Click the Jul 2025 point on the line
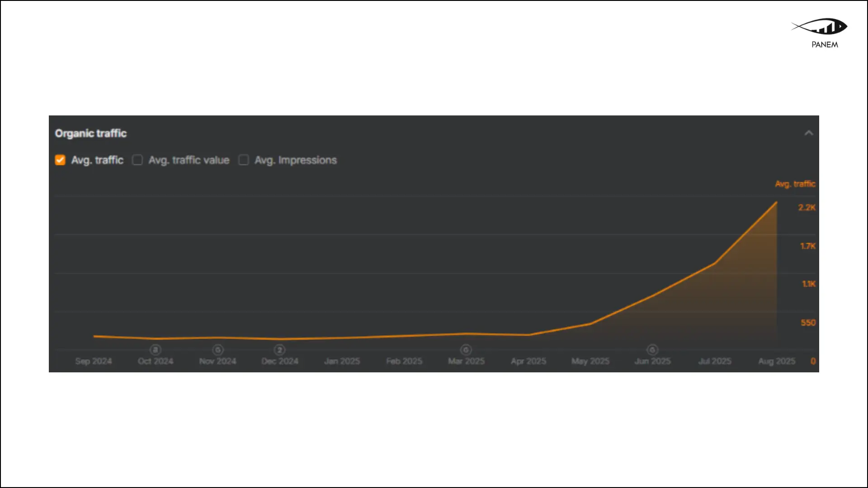The height and width of the screenshot is (488, 868). (715, 263)
